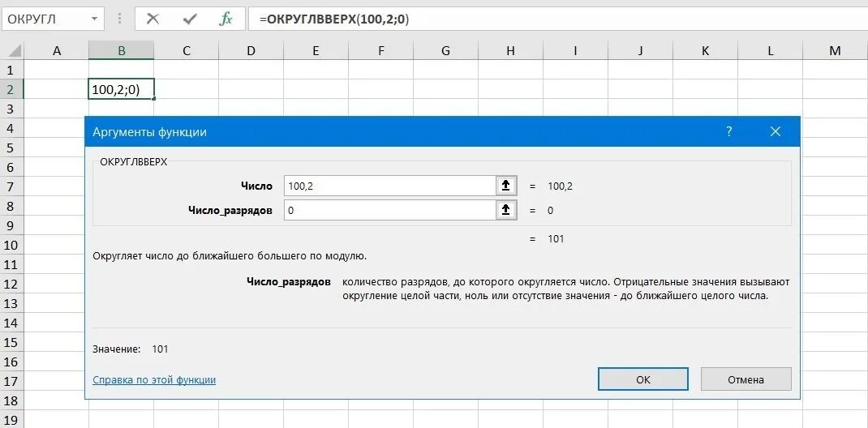The width and height of the screenshot is (868, 428).
Task: Select row 19 header
Action: (x=11, y=419)
